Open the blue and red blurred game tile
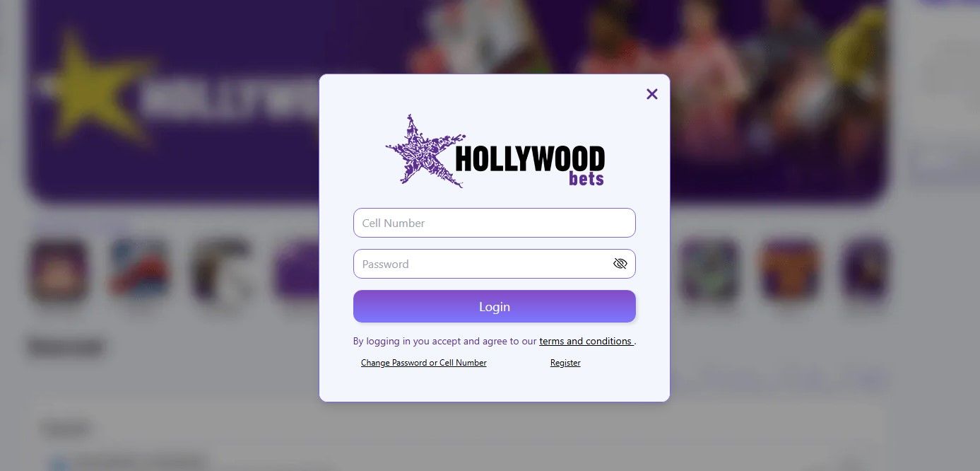This screenshot has height=471, width=980. coord(140,271)
